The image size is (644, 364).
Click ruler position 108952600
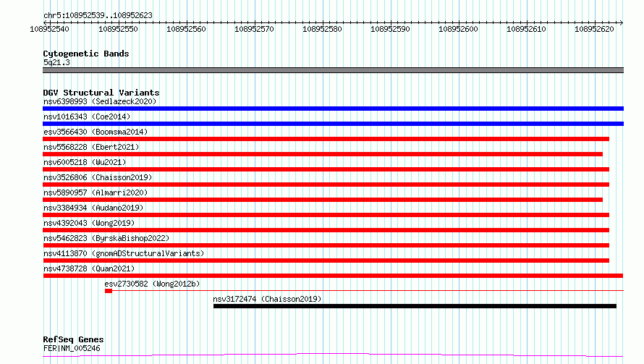[x=458, y=29]
